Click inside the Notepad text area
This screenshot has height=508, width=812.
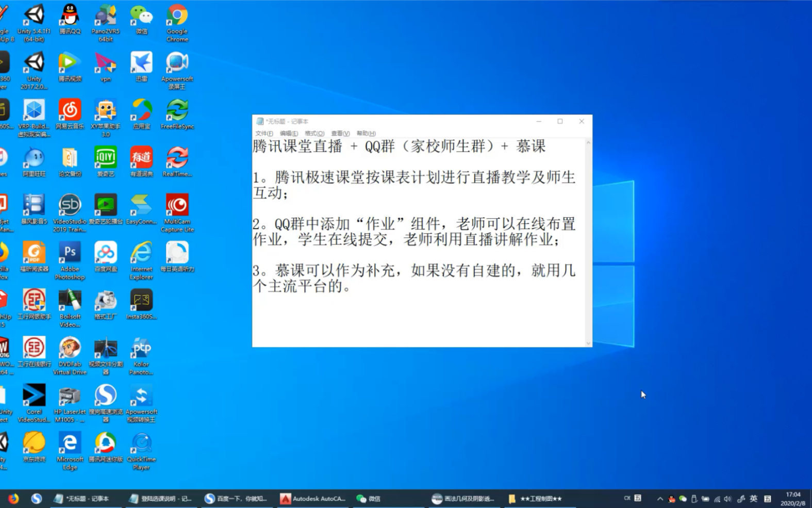[x=419, y=242]
